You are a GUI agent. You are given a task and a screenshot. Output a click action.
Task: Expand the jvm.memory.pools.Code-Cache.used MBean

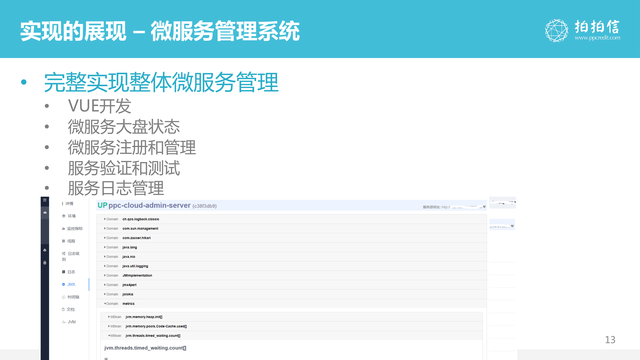[x=291, y=326]
